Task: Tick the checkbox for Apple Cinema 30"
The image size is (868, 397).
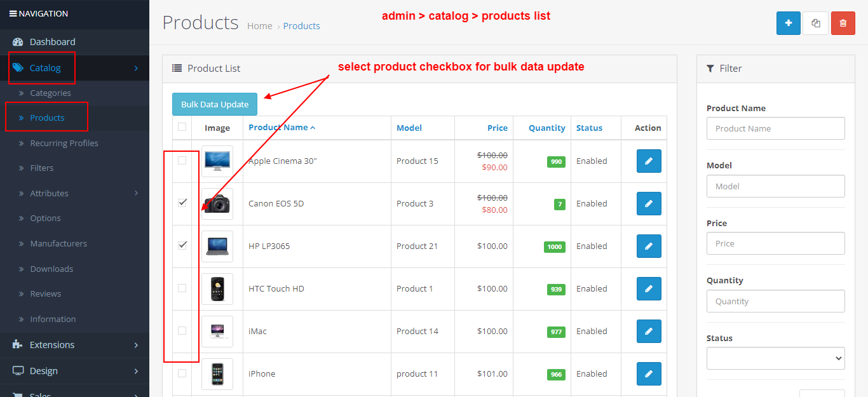Action: (x=182, y=161)
